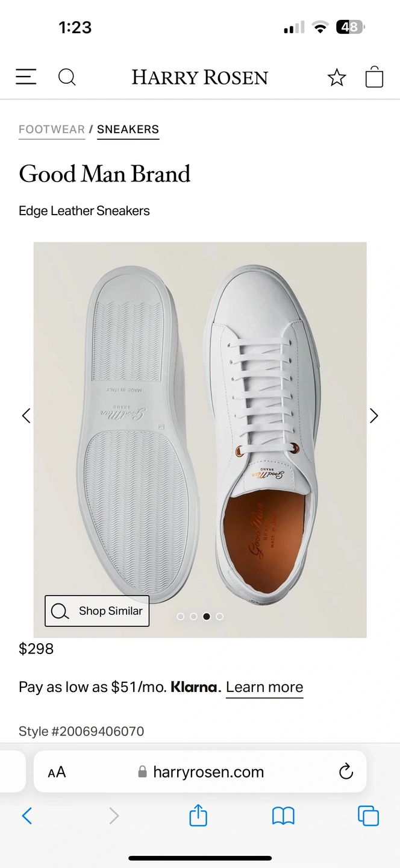Tap the Shop Similar button

(97, 611)
